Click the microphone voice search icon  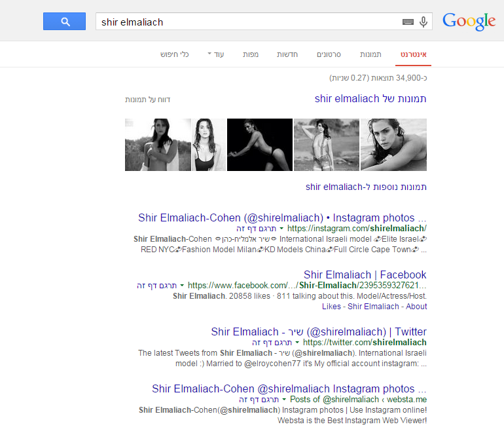(x=423, y=22)
